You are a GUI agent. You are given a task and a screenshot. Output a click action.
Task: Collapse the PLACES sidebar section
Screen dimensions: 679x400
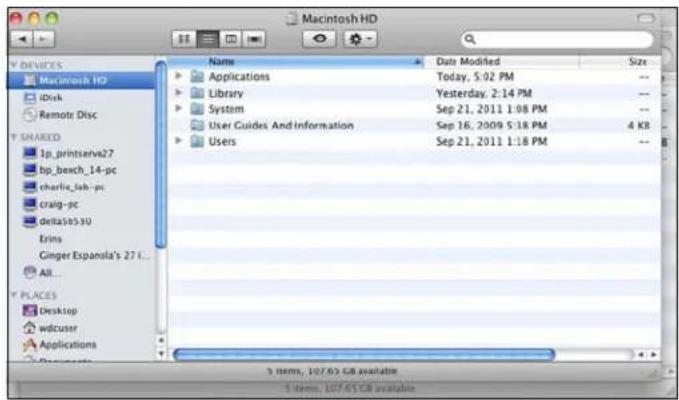pyautogui.click(x=13, y=295)
